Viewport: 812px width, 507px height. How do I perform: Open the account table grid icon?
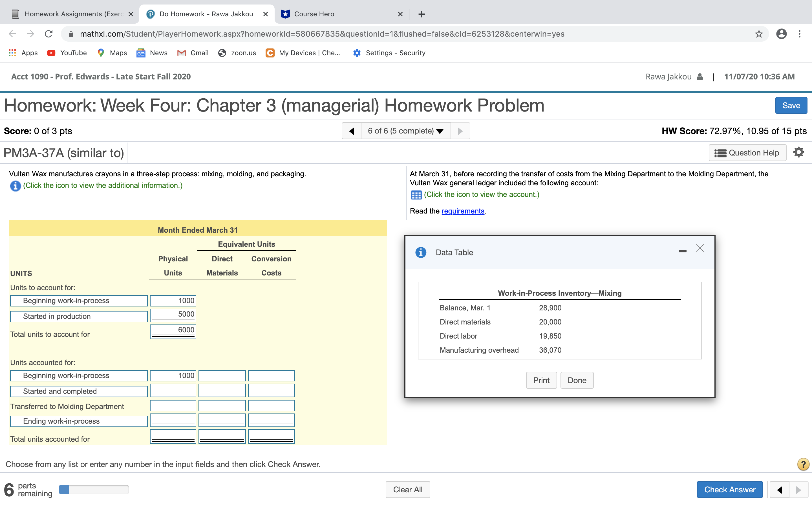click(416, 195)
